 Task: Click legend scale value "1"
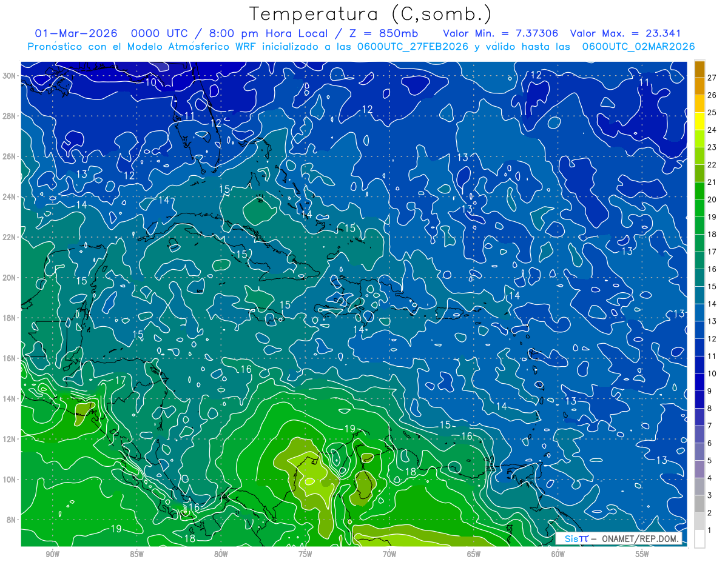click(x=710, y=530)
